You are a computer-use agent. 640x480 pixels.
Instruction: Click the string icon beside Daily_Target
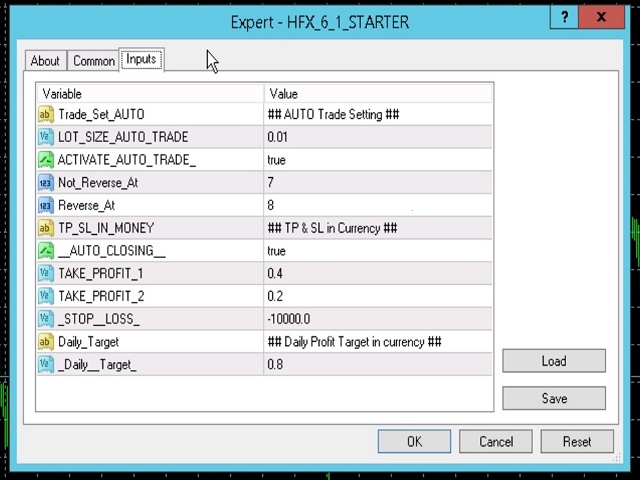tap(46, 342)
